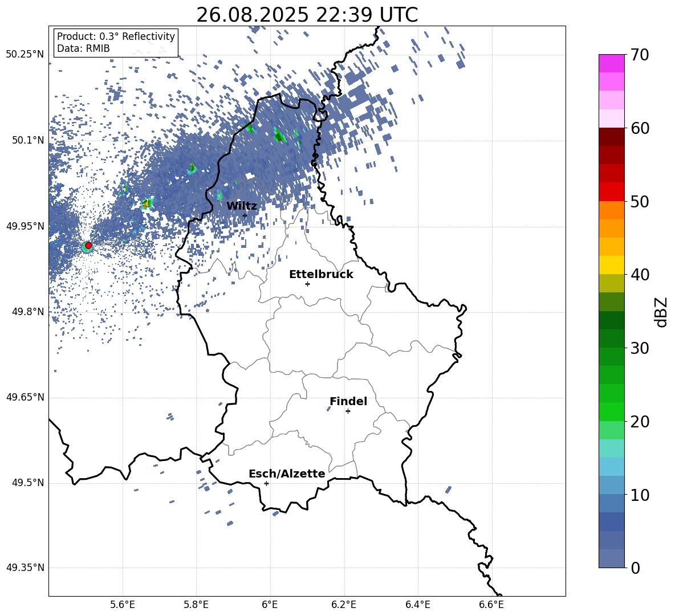Click the dark green colorbar segment near 34

611,320
